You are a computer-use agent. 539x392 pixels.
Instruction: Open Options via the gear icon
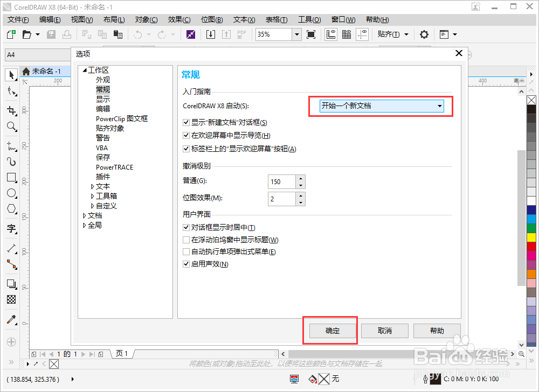point(424,34)
